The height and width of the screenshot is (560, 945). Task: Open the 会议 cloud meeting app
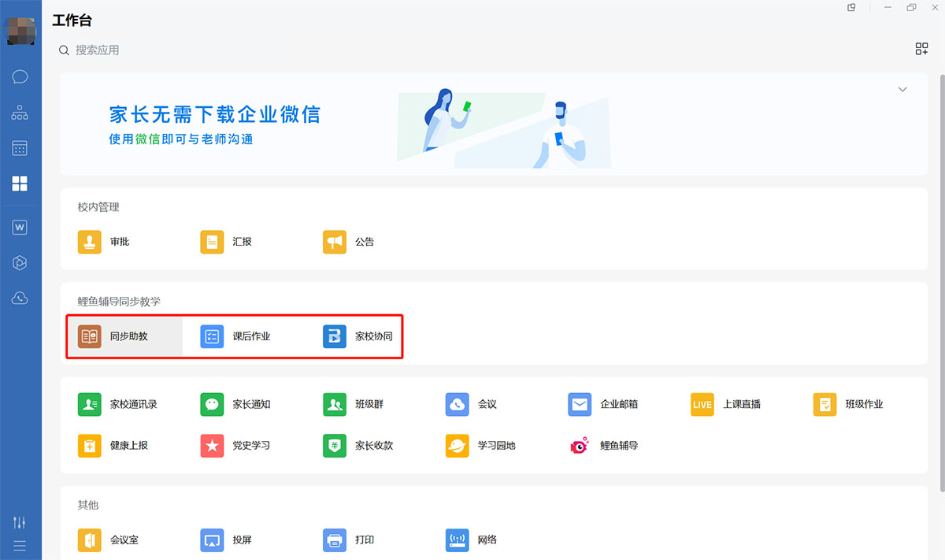coord(471,404)
